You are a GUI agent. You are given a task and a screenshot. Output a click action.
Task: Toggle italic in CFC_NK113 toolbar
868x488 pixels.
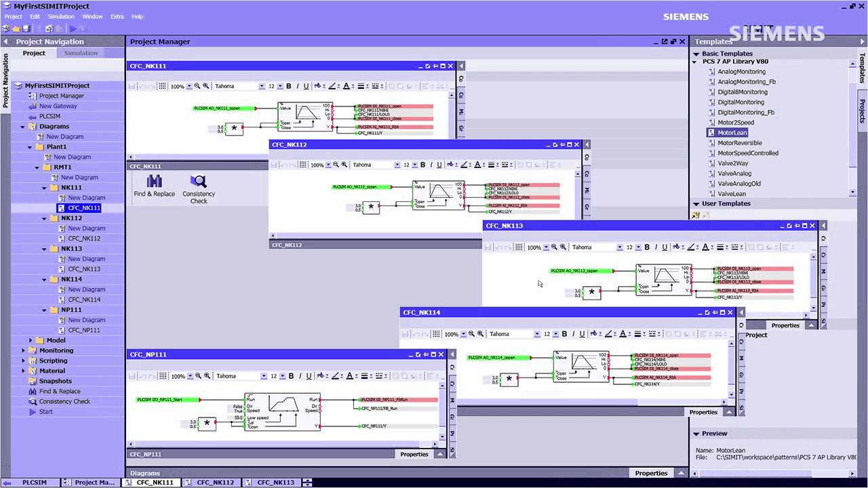point(656,247)
